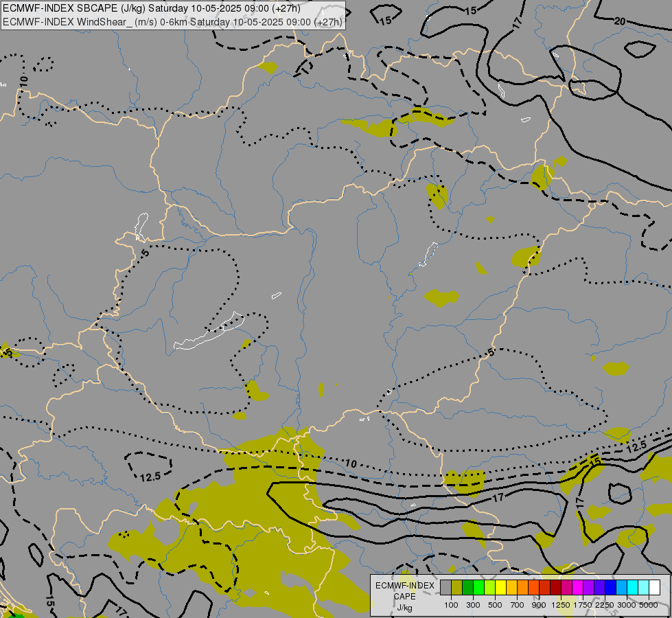The width and height of the screenshot is (672, 618).
Task: Click the dark green legend swatch
Action: pyautogui.click(x=467, y=587)
